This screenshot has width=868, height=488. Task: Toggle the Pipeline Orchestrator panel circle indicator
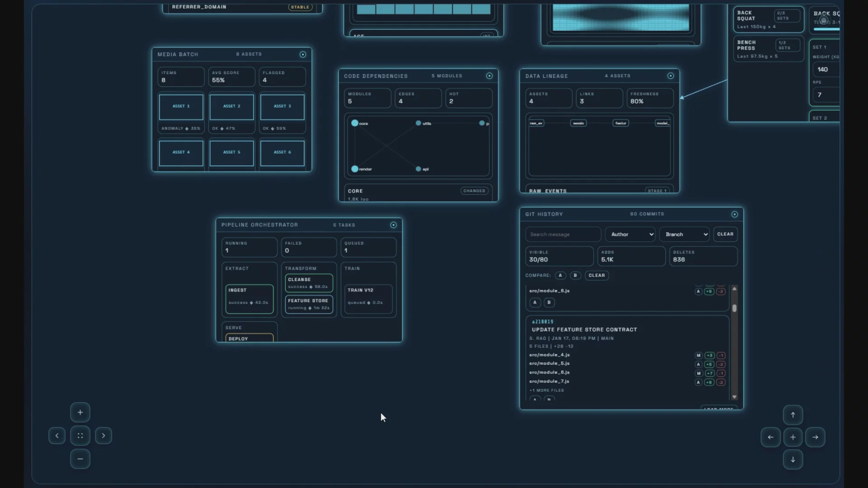pos(393,225)
